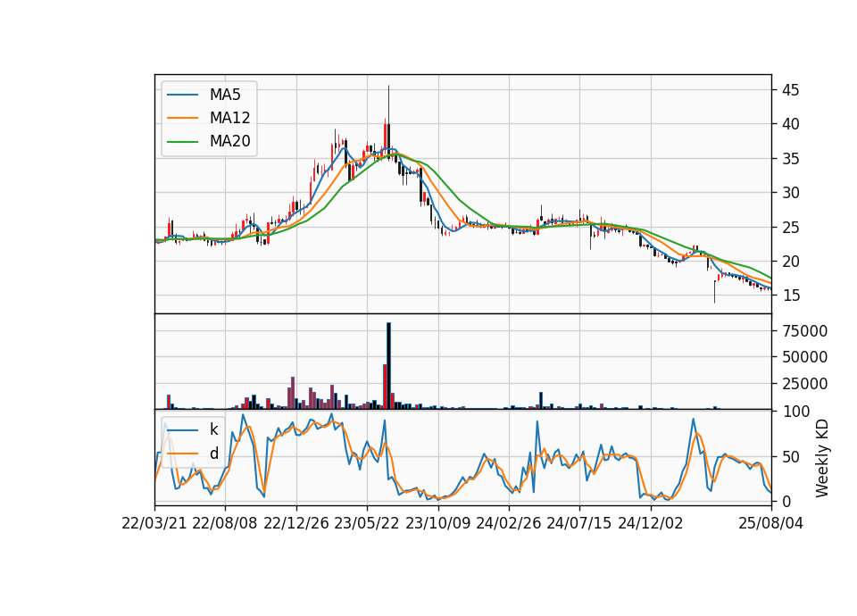Viewport: 857px width, 616px height.
Task: Click the orange MA12 legend line swatch
Action: coord(182,118)
